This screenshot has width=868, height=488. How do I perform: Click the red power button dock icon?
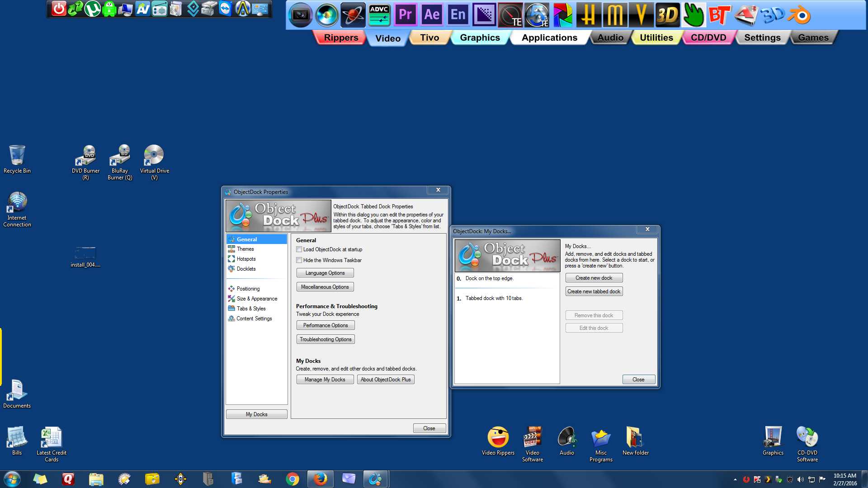pos(59,9)
